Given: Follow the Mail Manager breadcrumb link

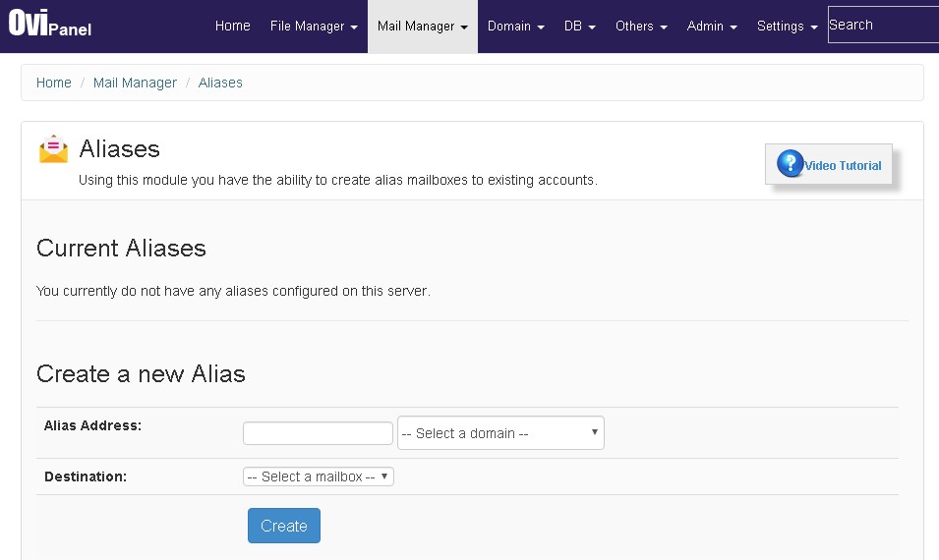Looking at the screenshot, I should click(x=135, y=83).
